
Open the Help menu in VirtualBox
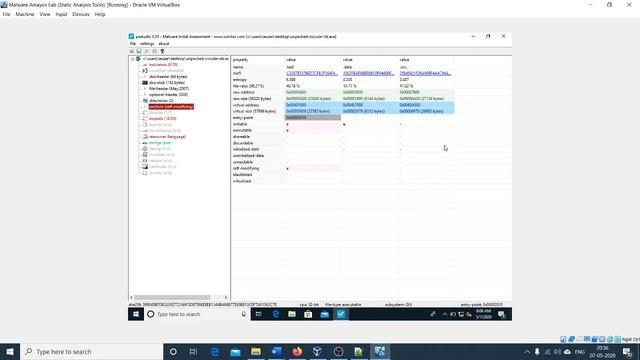coord(100,14)
